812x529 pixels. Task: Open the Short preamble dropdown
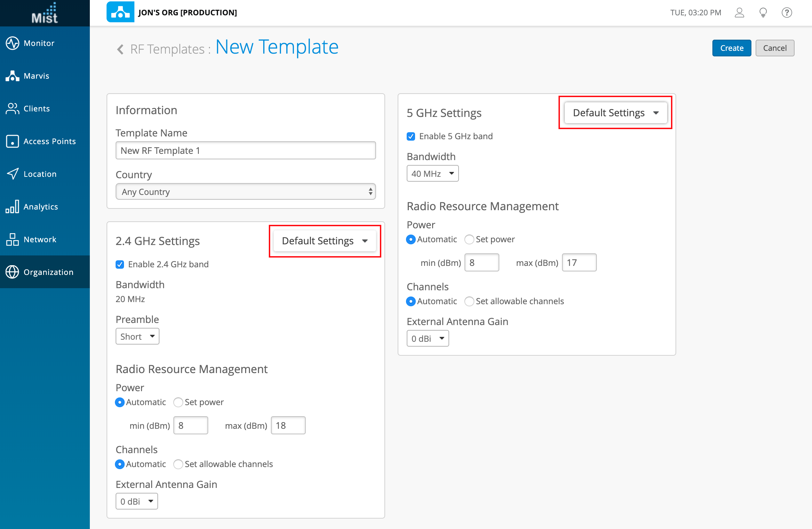pos(137,337)
